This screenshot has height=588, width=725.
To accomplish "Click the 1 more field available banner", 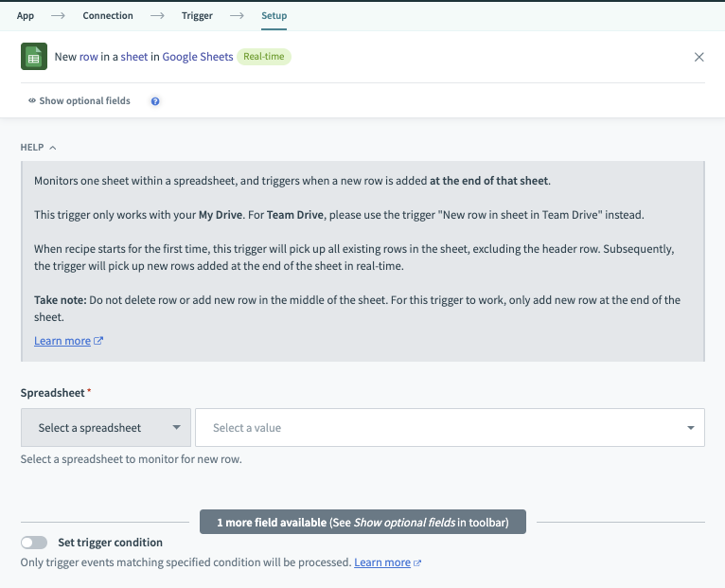I will pyautogui.click(x=362, y=523).
